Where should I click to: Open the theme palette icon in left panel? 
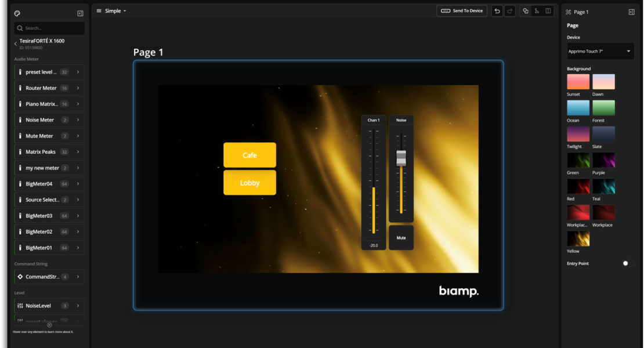(17, 13)
